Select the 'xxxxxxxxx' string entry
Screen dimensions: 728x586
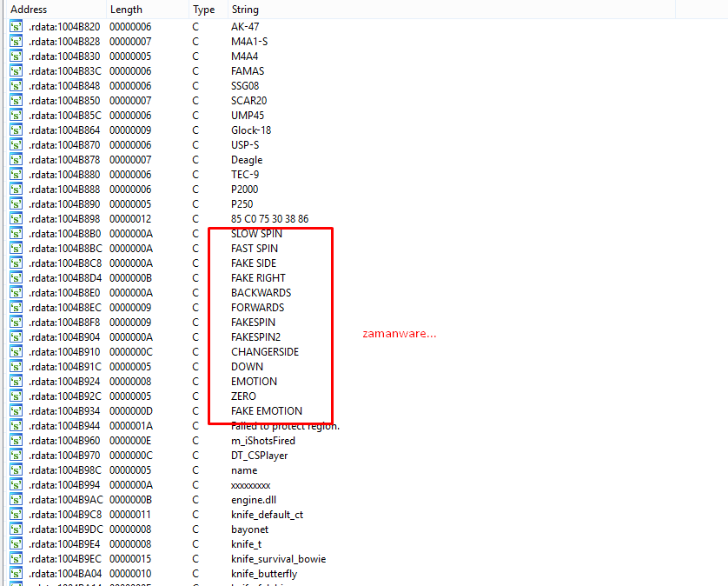point(251,485)
